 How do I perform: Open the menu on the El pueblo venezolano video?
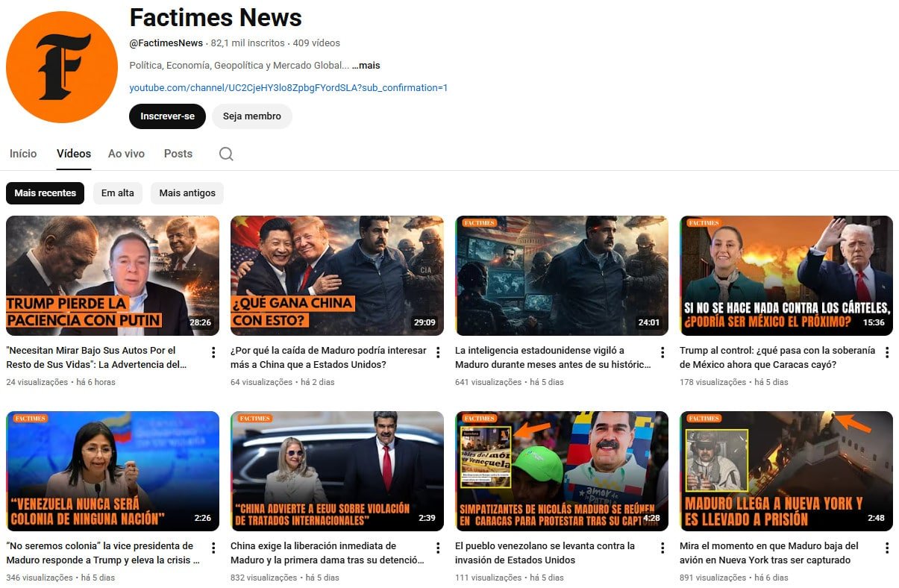[662, 547]
